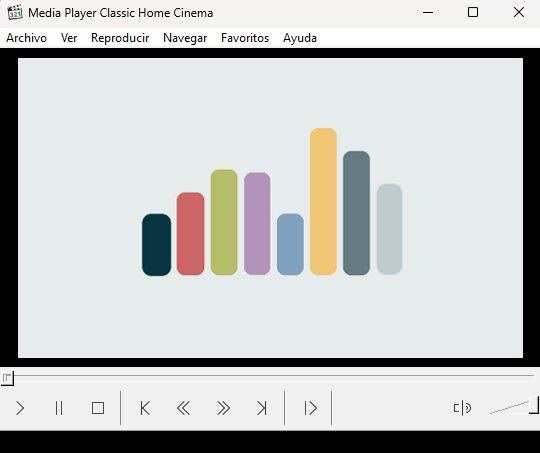Screen dimensions: 540x453
Task: Stop playback using the square icon
Action: coord(98,408)
